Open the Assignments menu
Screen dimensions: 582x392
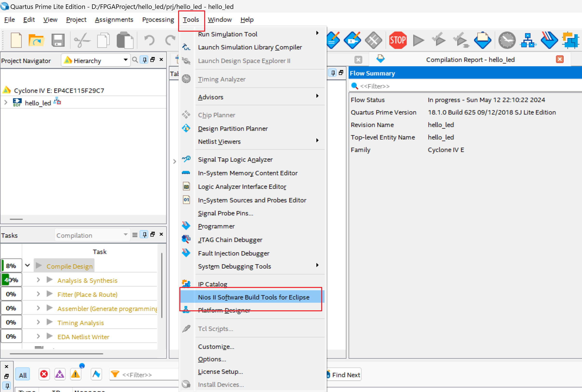click(x=114, y=20)
